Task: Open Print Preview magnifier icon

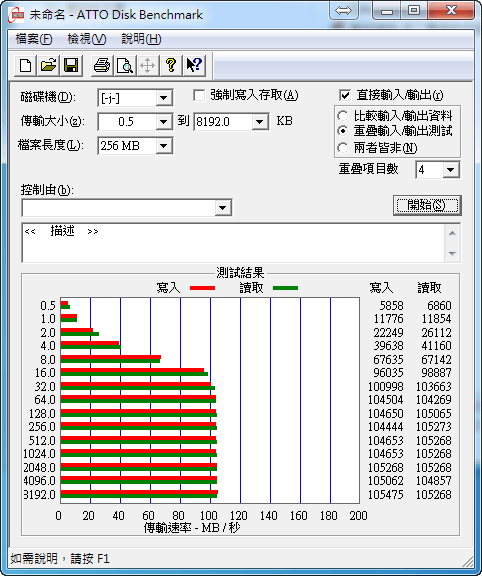Action: (125, 66)
